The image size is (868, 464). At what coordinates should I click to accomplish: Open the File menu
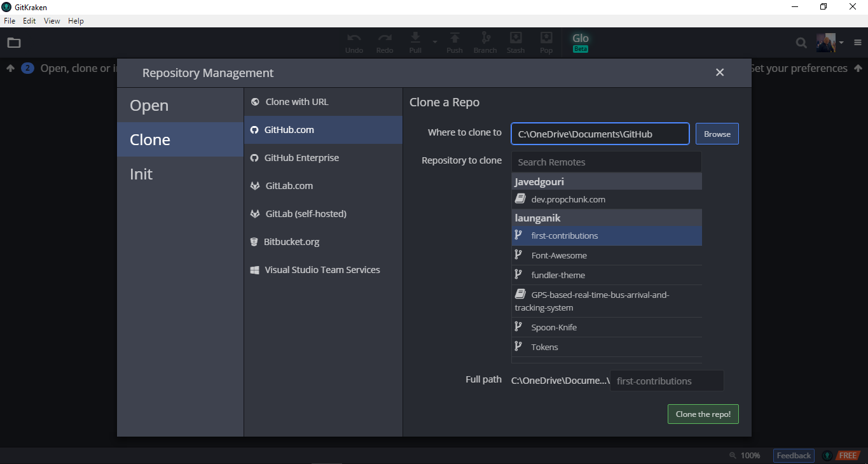pos(10,21)
